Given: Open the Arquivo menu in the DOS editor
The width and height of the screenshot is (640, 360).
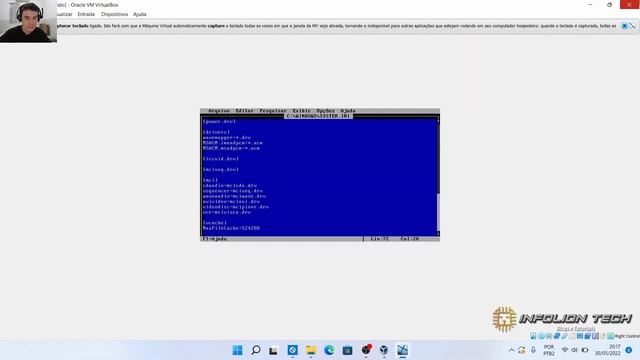Looking at the screenshot, I should 219,111.
